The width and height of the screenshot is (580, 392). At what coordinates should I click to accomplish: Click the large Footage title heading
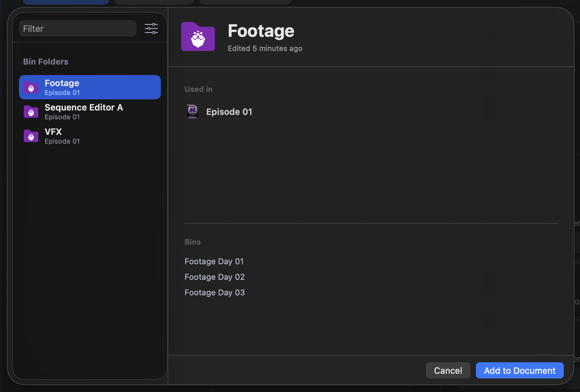261,31
